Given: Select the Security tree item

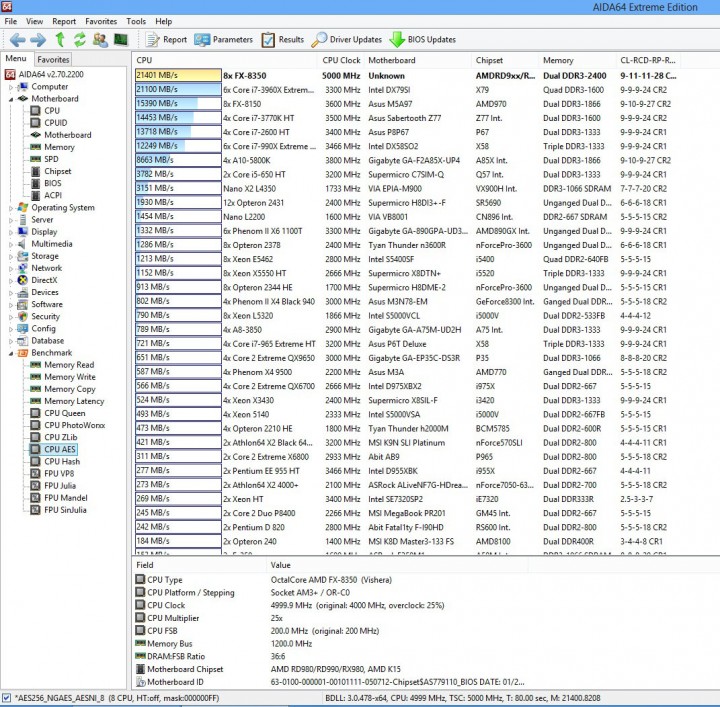Looking at the screenshot, I should point(39,316).
